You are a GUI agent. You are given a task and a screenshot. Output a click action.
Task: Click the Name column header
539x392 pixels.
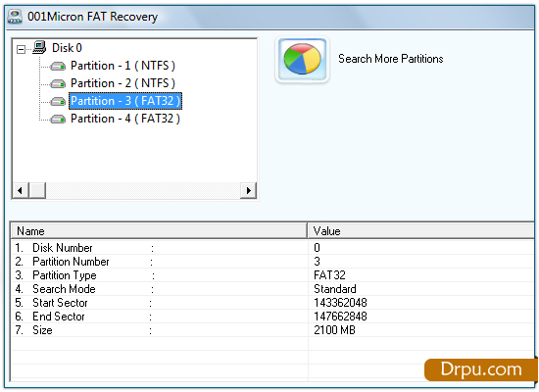pyautogui.click(x=159, y=230)
